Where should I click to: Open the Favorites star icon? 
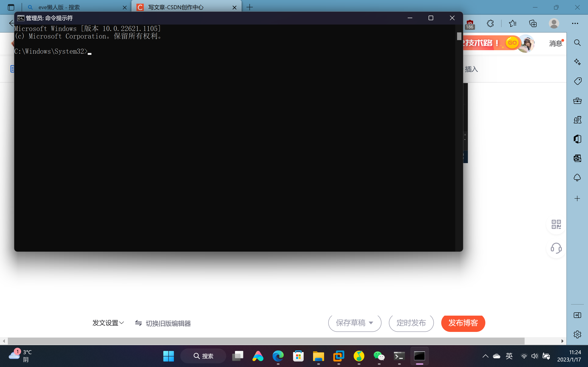click(512, 24)
